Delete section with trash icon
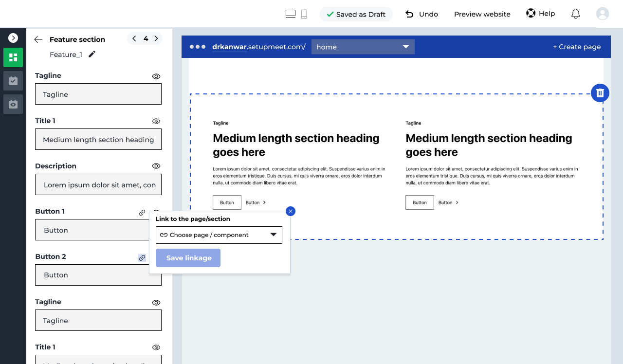This screenshot has height=364, width=623. click(600, 93)
